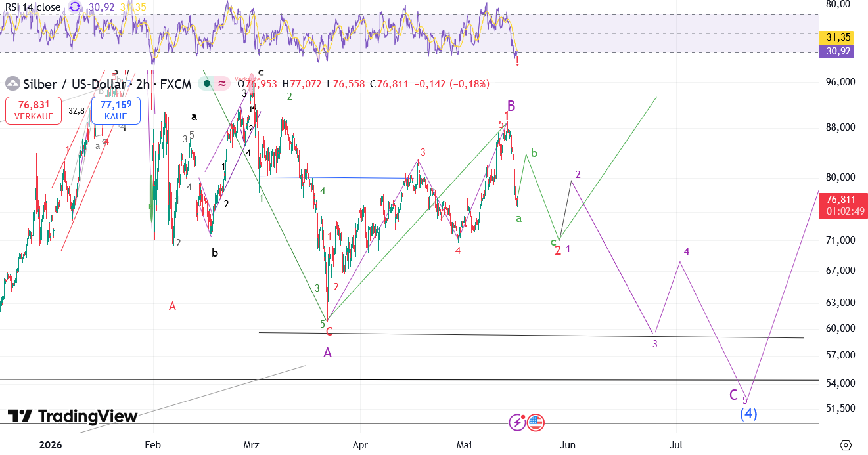
Task: Click the Mai label on time axis
Action: pos(465,444)
